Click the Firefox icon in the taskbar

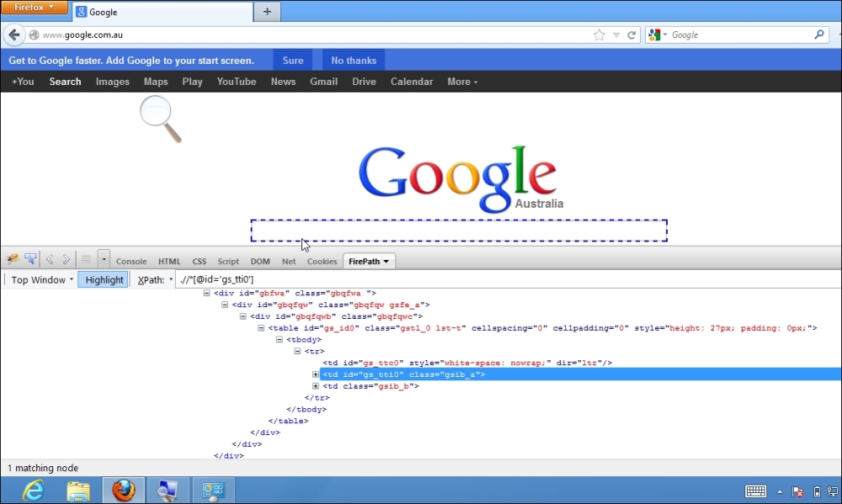[x=124, y=491]
